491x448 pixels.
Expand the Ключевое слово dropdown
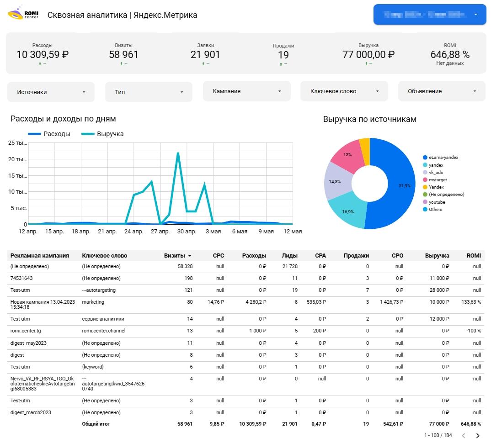(344, 91)
